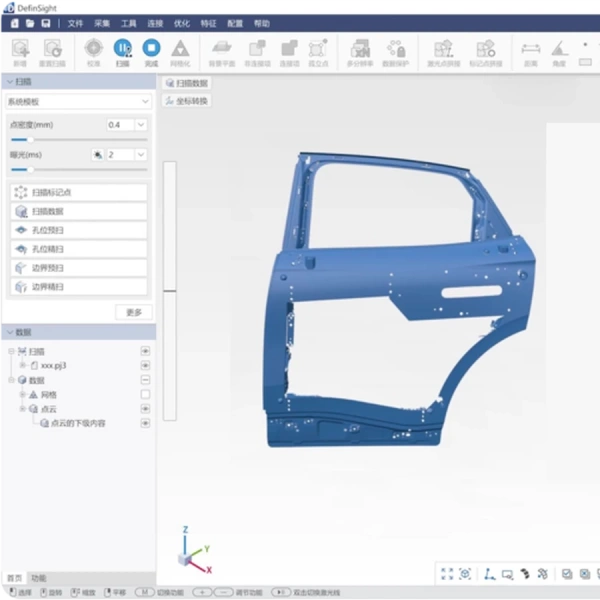This screenshot has height=600, width=600.
Task: Open the 点密度 0.4 value dropdown
Action: (141, 125)
